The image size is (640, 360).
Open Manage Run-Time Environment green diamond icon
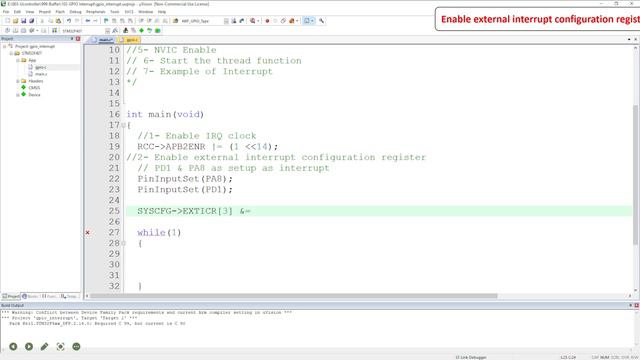[141, 31]
